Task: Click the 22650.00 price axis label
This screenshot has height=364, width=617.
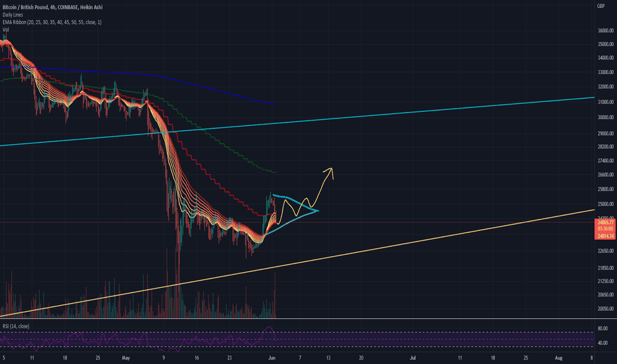Action: coord(606,251)
